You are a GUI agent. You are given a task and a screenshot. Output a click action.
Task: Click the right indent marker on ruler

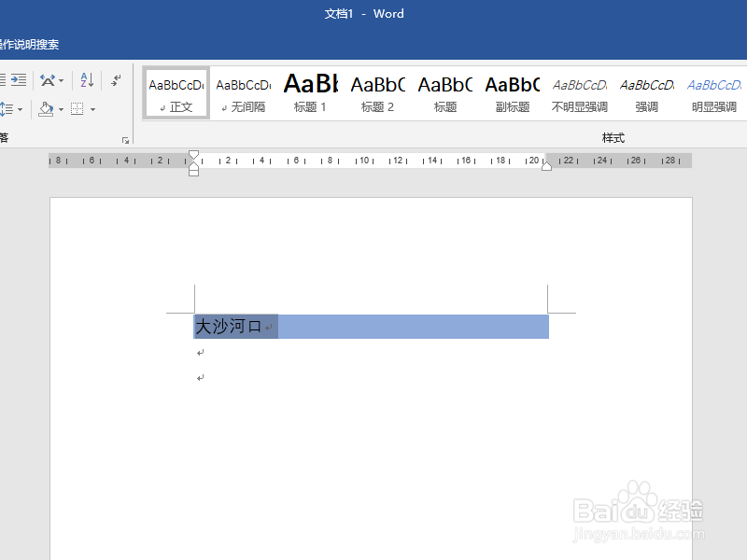click(546, 166)
